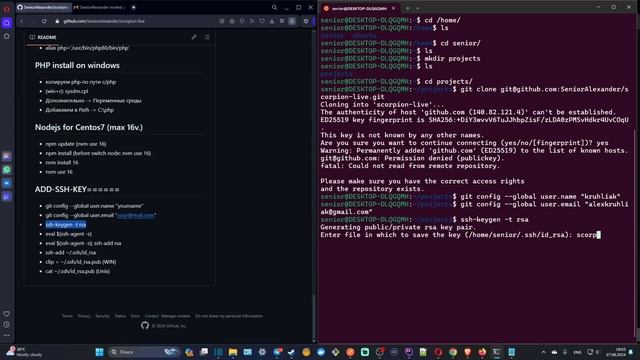640x360 pixels.
Task: Click the 'nvm install 16' README line
Action: tap(62, 162)
